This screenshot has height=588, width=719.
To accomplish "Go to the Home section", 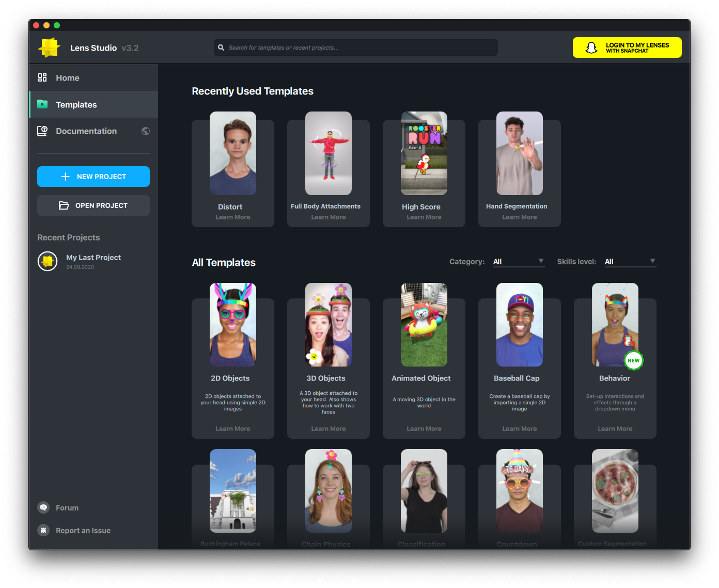I will [68, 78].
